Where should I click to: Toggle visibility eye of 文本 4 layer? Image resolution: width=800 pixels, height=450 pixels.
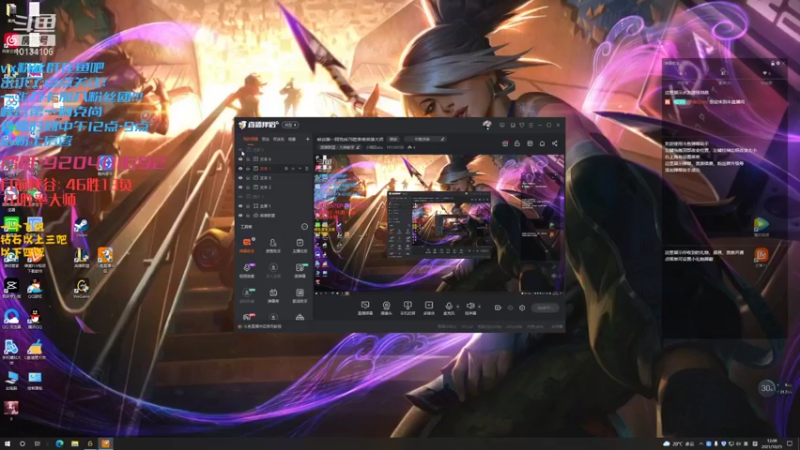coord(241,159)
